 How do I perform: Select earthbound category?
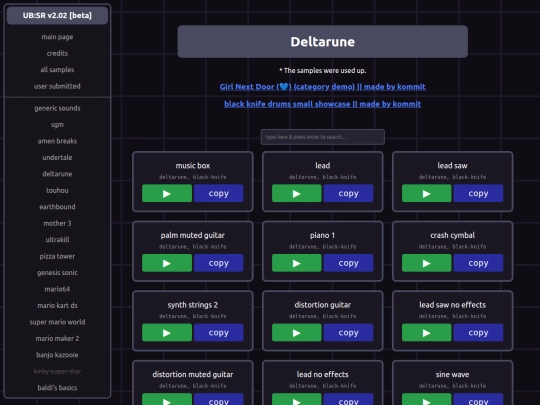[57, 207]
